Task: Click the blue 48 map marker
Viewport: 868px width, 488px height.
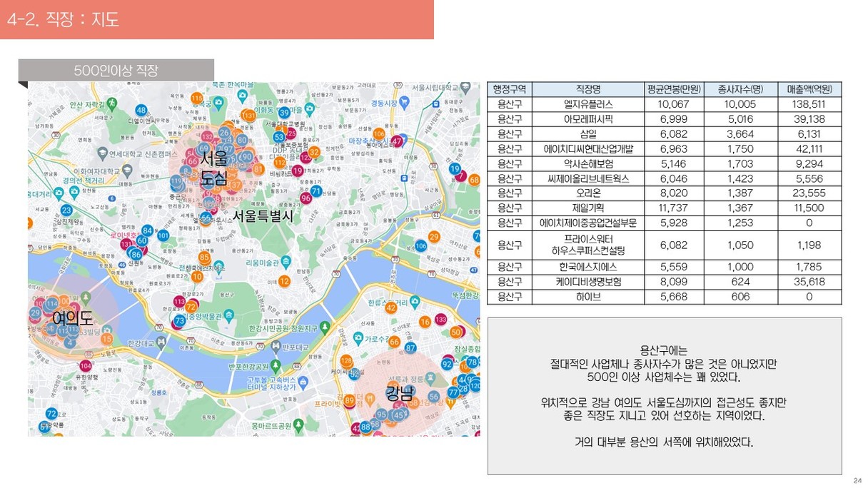Action: click(141, 111)
